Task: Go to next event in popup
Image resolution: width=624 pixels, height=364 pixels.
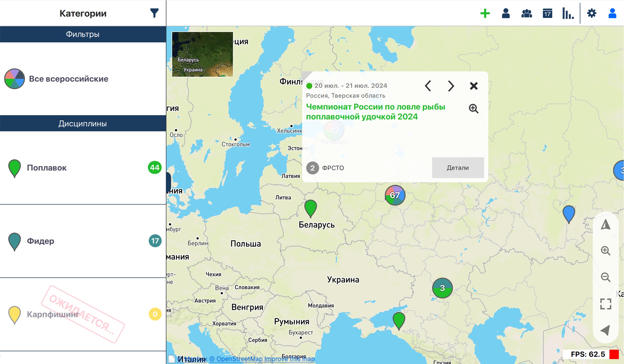Action: point(451,86)
